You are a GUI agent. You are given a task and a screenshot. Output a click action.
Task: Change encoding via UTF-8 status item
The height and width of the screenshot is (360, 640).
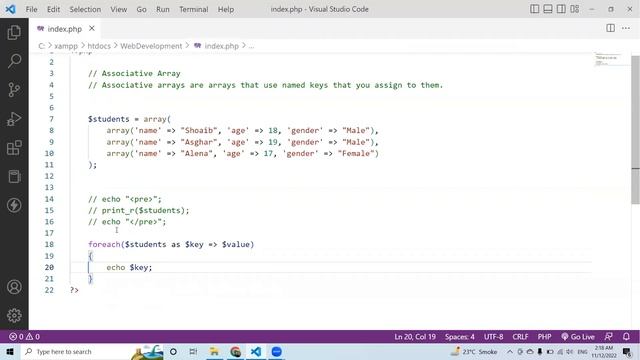coord(493,337)
